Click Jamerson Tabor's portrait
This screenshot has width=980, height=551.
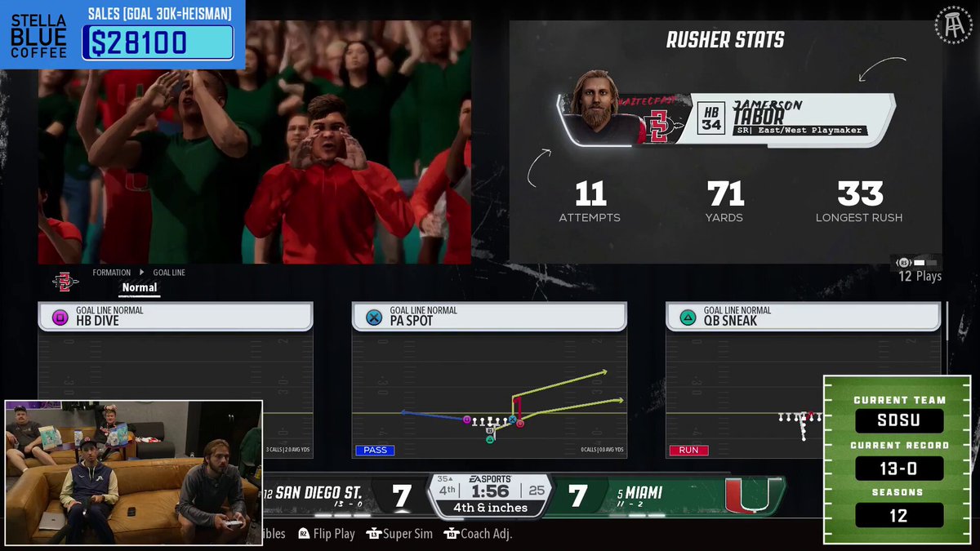[600, 106]
